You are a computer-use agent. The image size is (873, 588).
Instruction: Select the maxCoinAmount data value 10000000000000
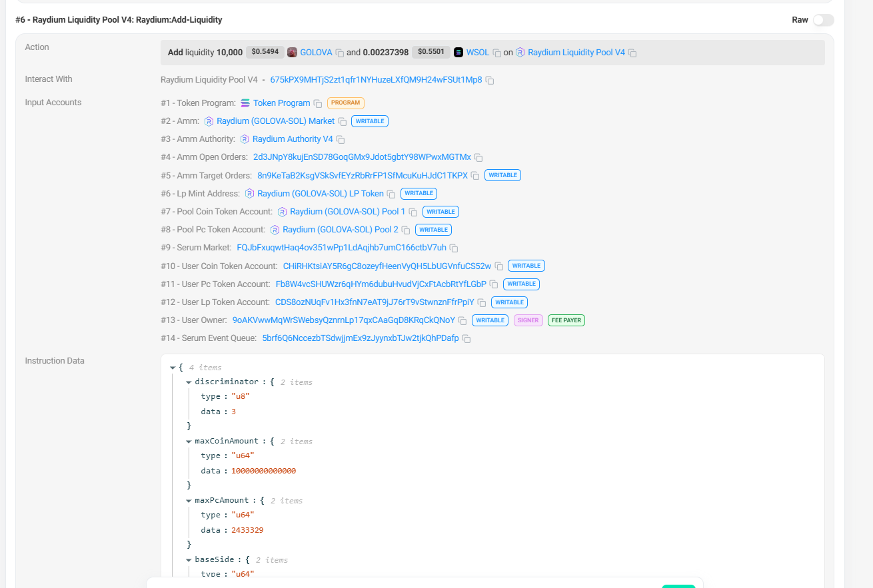263,471
